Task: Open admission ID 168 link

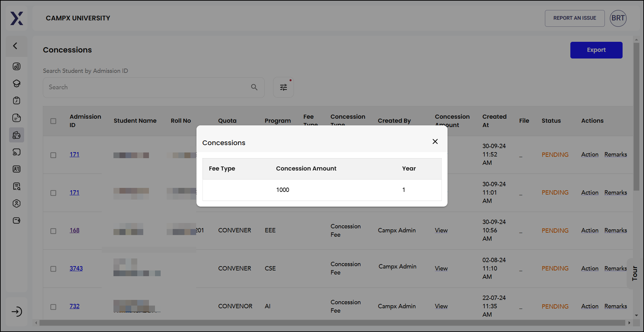Action: point(74,230)
